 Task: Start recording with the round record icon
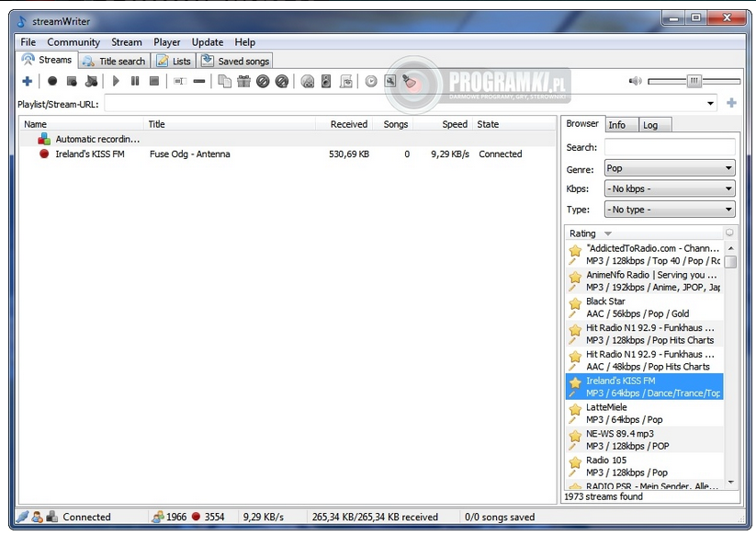coord(52,81)
